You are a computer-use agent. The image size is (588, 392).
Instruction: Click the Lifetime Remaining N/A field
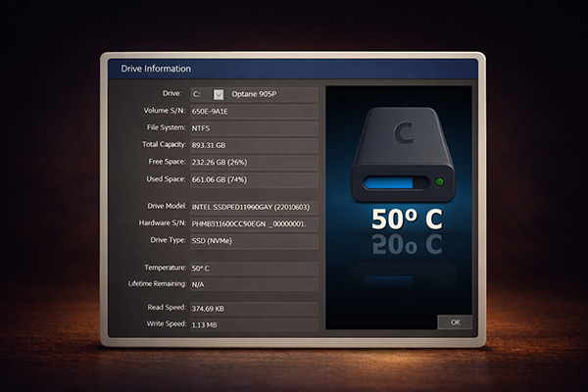(253, 284)
